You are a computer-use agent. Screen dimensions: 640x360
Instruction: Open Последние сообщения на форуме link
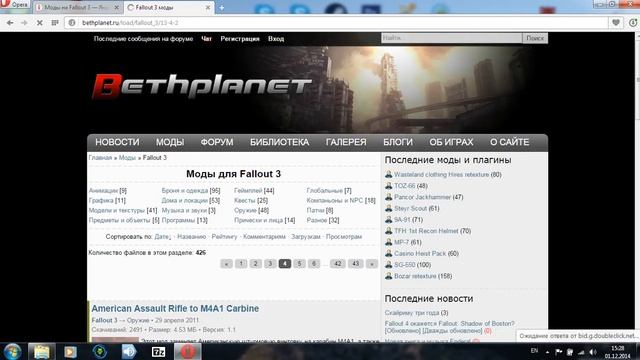click(x=143, y=39)
